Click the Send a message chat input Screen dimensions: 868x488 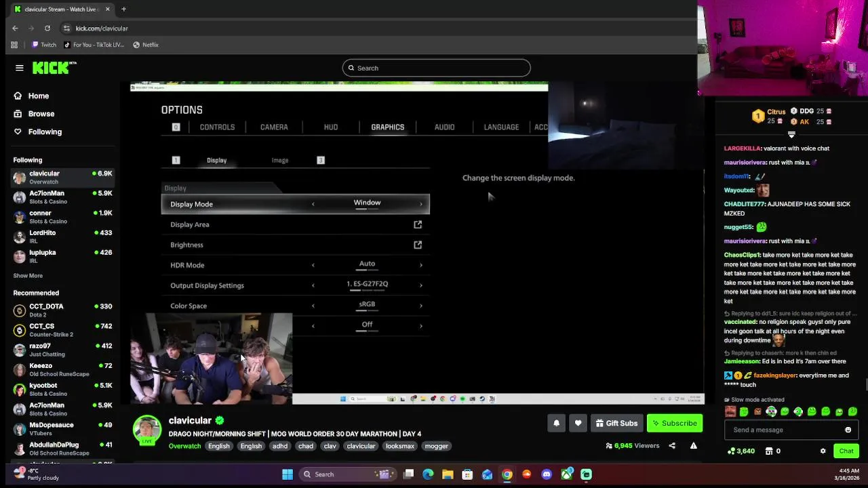pos(783,430)
